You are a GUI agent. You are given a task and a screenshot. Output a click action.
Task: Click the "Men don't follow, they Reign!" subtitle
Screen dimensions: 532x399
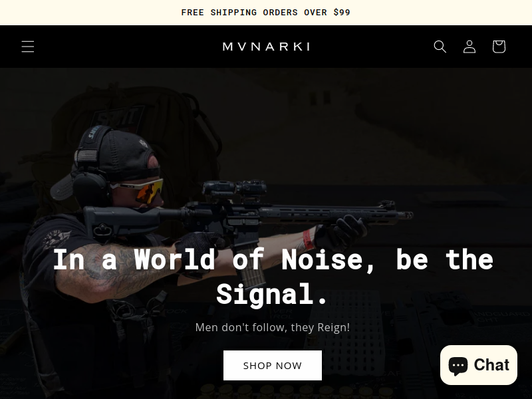click(273, 327)
